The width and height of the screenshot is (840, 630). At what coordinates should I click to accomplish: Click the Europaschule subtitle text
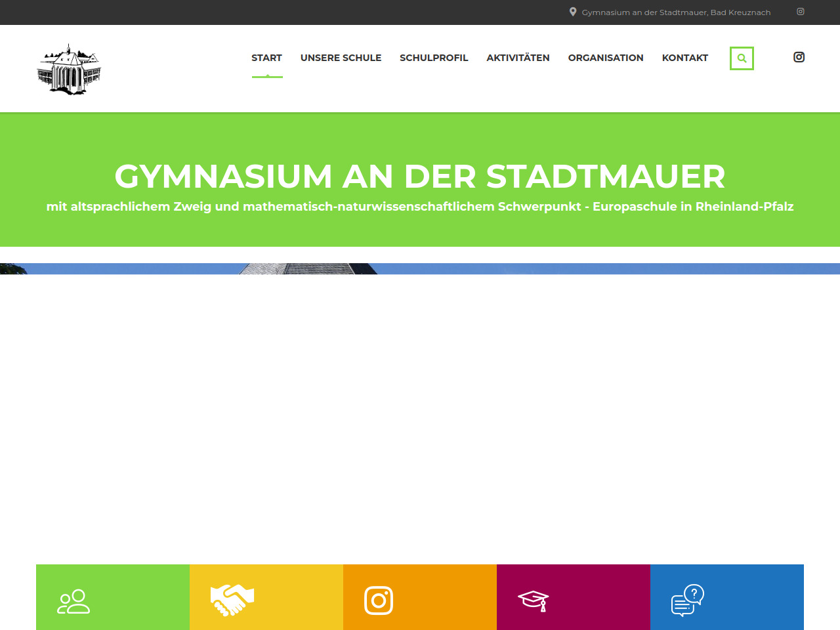[420, 207]
